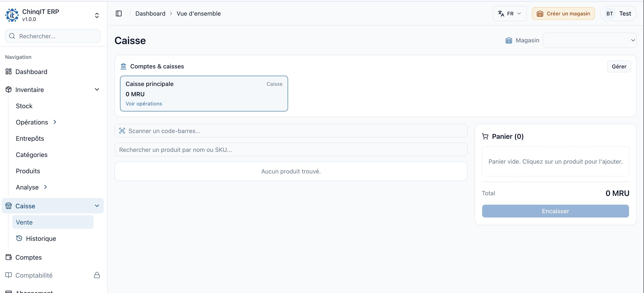The height and width of the screenshot is (293, 644).
Task: Click the magnifier icon in sidebar search
Action: 12,36
